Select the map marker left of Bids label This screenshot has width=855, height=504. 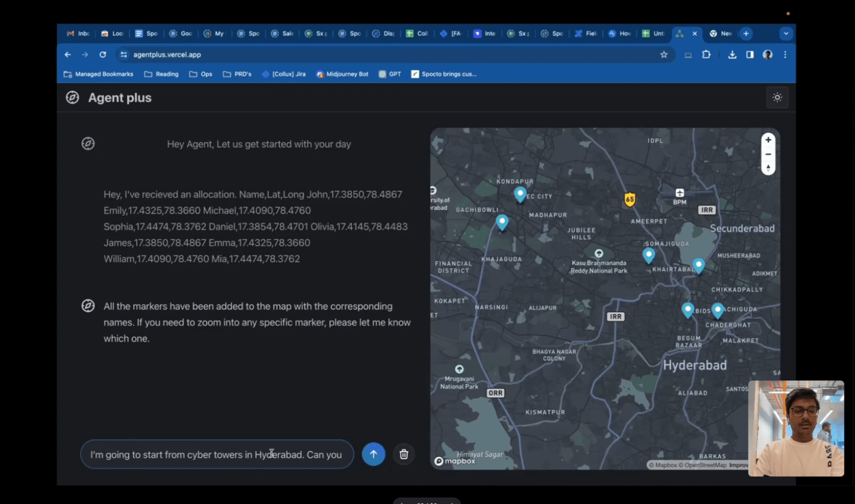688,310
